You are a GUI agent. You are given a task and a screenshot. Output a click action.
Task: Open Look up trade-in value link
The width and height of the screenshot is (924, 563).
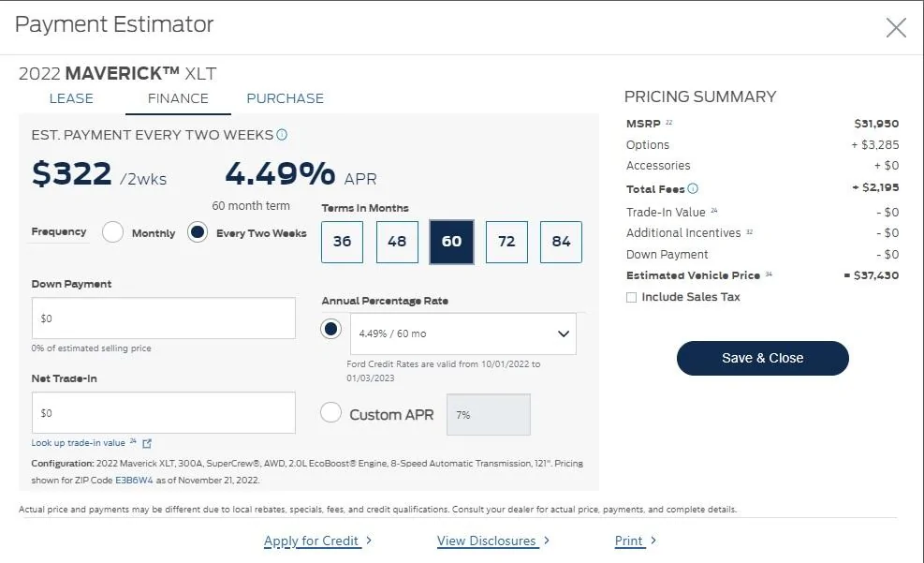pyautogui.click(x=79, y=443)
